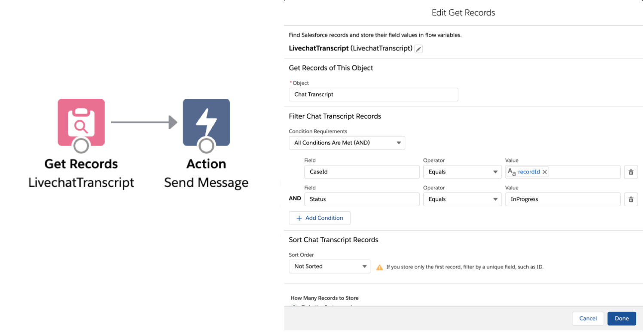Click the Chat Transcript object field
The width and height of the screenshot is (644, 332).
click(x=373, y=94)
